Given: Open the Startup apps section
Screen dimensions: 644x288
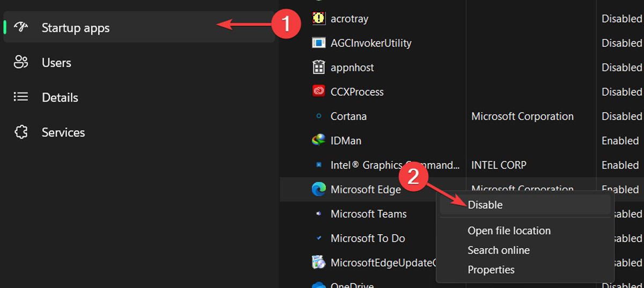Looking at the screenshot, I should (x=139, y=27).
